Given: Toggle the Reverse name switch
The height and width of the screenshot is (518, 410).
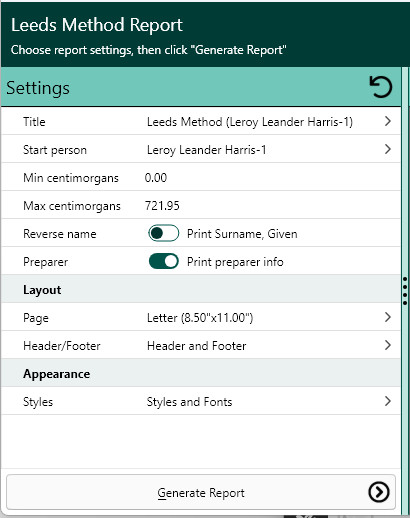Looking at the screenshot, I should click(x=163, y=233).
